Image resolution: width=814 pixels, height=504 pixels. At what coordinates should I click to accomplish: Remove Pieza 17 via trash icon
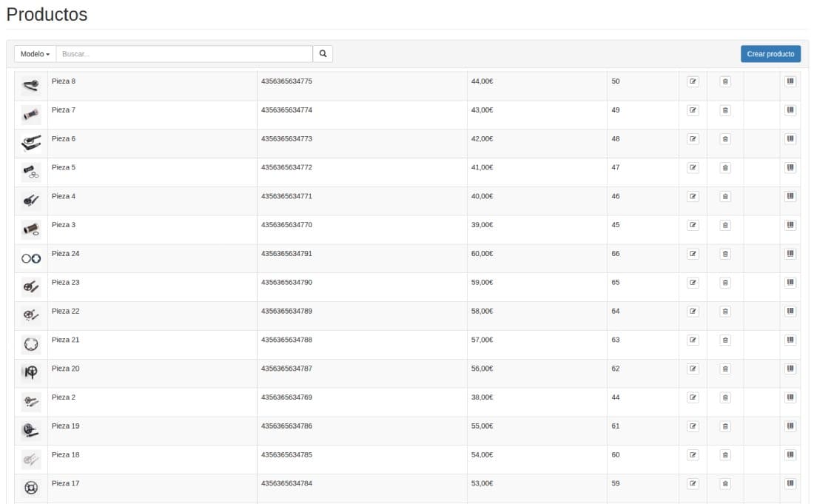(x=725, y=484)
